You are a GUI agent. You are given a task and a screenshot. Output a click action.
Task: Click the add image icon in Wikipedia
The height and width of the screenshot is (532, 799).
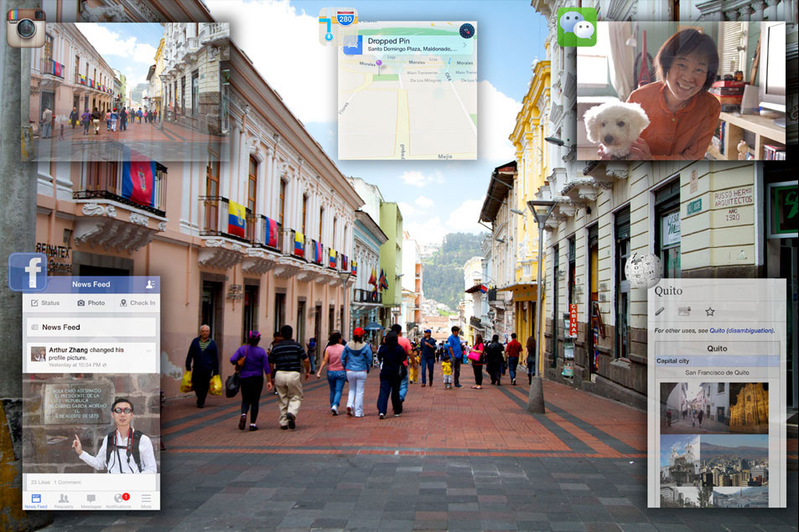[x=684, y=312]
